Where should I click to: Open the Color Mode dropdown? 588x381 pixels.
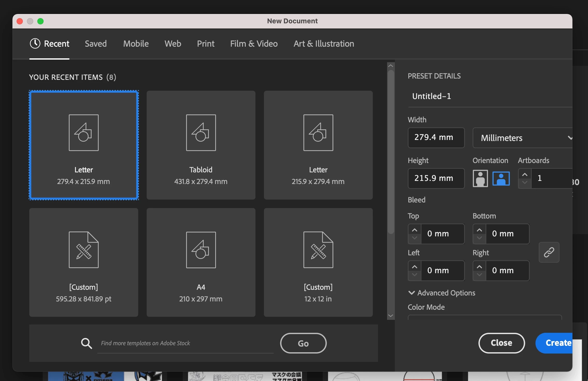coord(484,317)
